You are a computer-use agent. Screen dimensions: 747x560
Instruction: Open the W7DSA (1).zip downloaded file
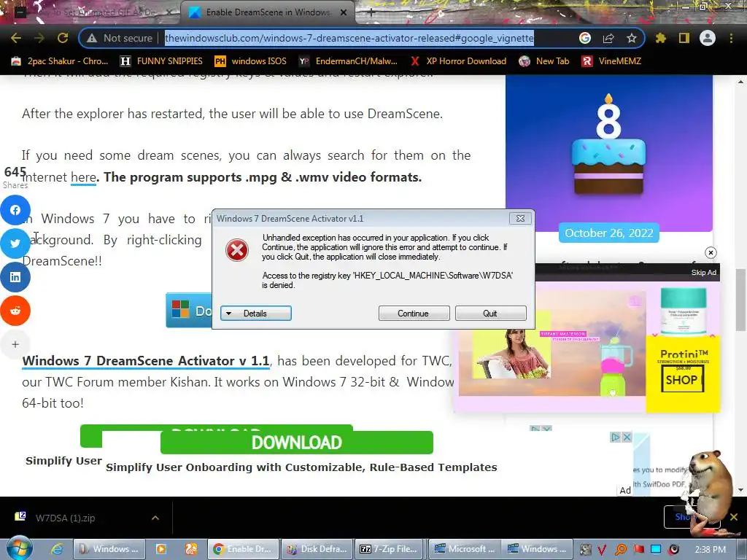click(65, 518)
